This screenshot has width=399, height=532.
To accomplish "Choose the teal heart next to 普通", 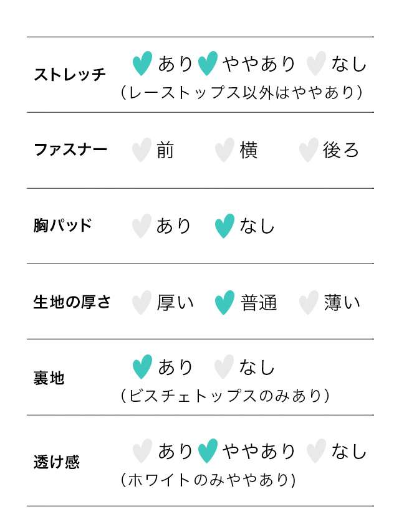I will click(224, 303).
